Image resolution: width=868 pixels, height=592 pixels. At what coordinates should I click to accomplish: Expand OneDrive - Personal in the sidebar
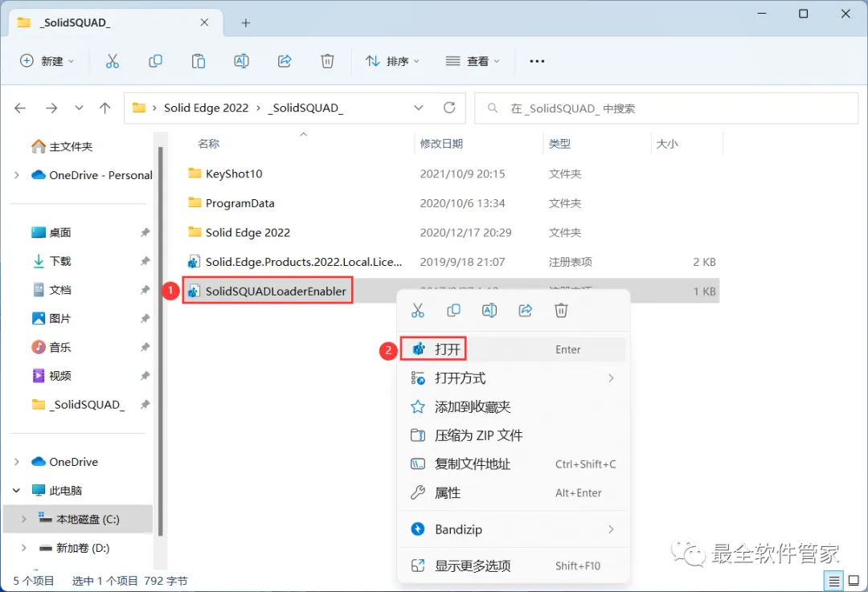coord(17,175)
